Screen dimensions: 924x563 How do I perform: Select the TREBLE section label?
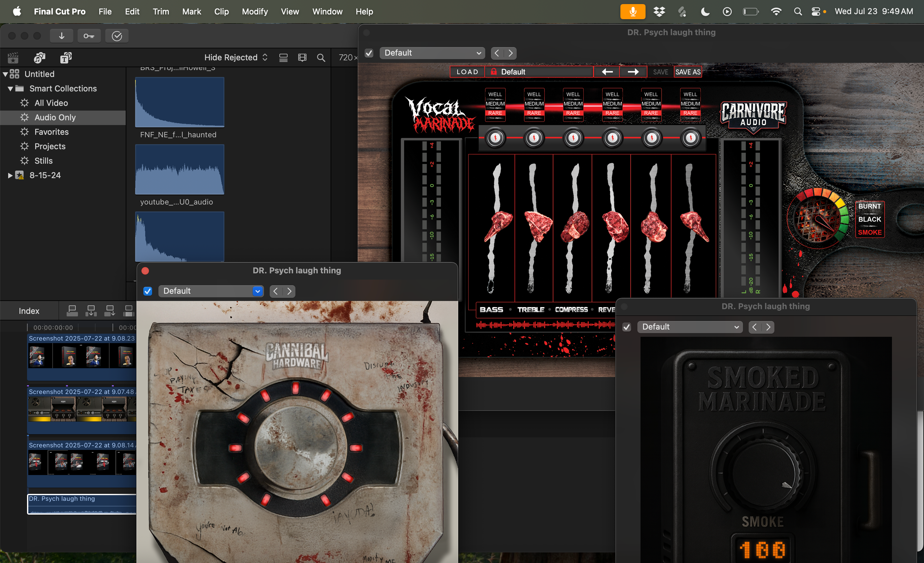[531, 309]
